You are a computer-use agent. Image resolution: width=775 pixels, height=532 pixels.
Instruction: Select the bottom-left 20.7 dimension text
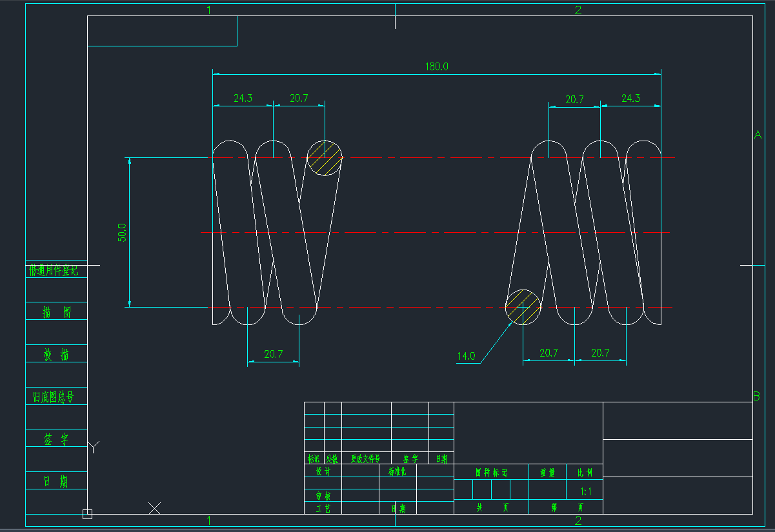(273, 353)
